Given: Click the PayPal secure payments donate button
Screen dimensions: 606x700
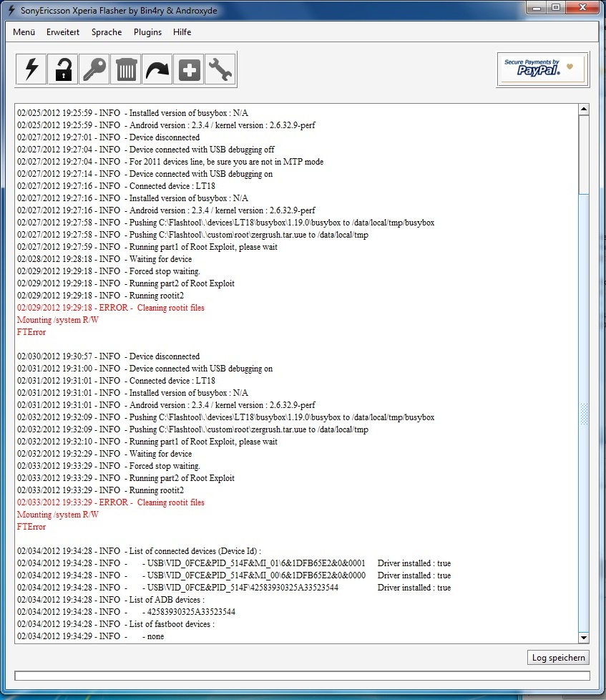Looking at the screenshot, I should click(542, 69).
